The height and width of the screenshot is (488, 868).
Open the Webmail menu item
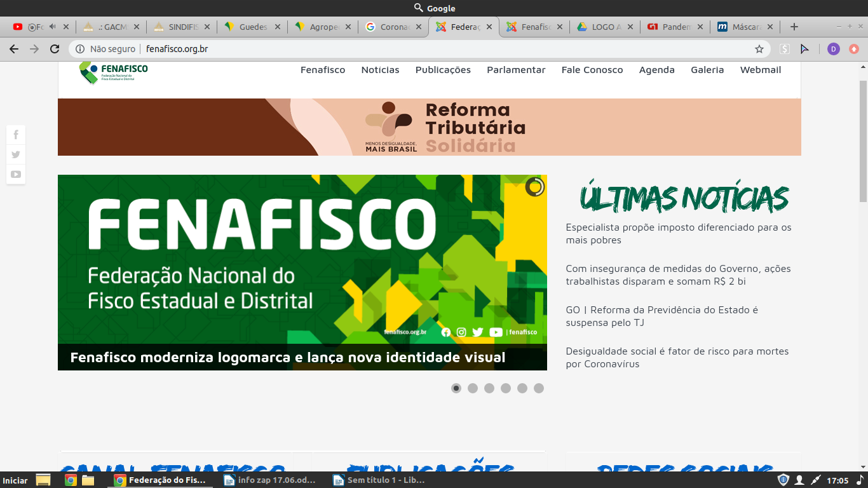pos(761,70)
